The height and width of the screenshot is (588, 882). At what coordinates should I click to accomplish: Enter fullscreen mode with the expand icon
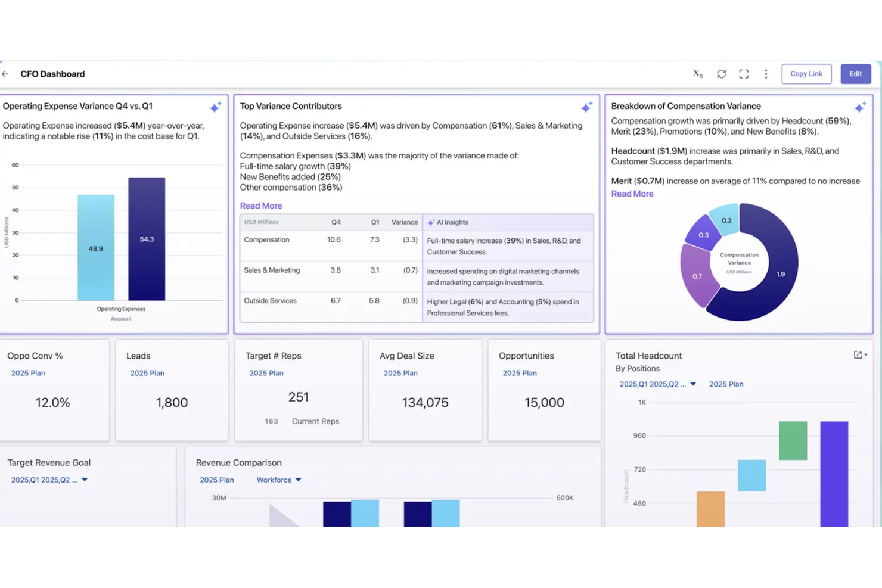coord(744,74)
